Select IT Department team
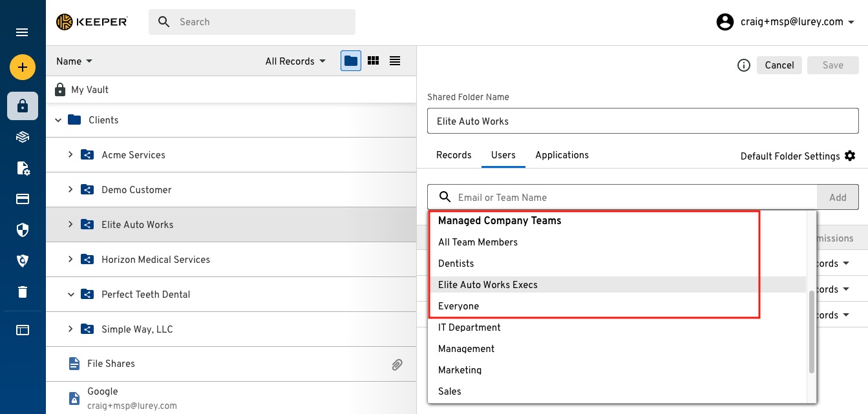Image resolution: width=868 pixels, height=414 pixels. pyautogui.click(x=617, y=327)
